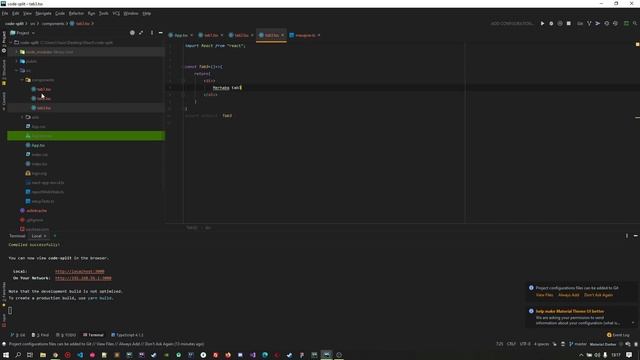This screenshot has width=640, height=360.
Task: Click the green project structure icon in the toolbar
Action: (626, 24)
